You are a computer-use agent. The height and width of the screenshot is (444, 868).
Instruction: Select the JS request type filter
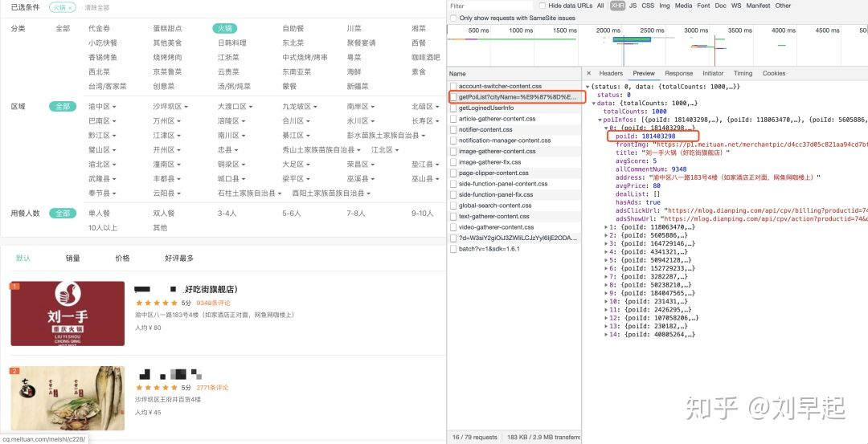pos(633,6)
